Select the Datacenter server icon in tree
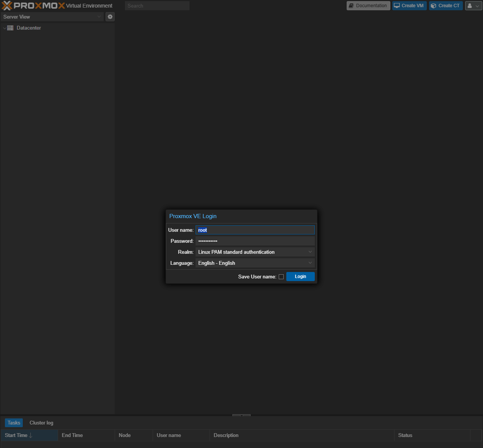The height and width of the screenshot is (448, 483). [10, 28]
